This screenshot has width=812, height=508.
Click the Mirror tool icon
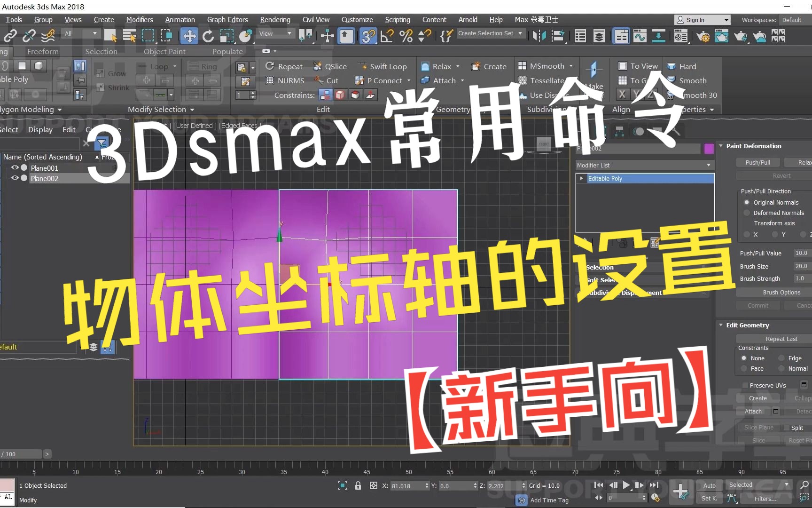pos(539,36)
